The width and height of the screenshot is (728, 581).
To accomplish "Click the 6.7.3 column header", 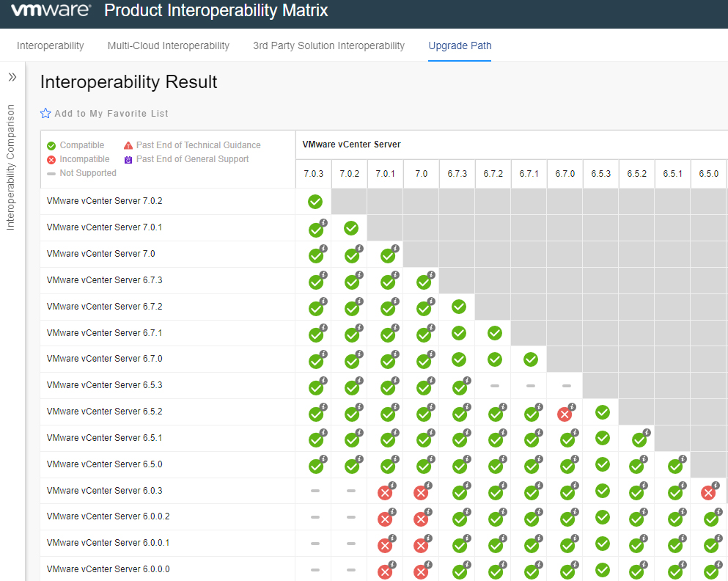I will [x=457, y=174].
